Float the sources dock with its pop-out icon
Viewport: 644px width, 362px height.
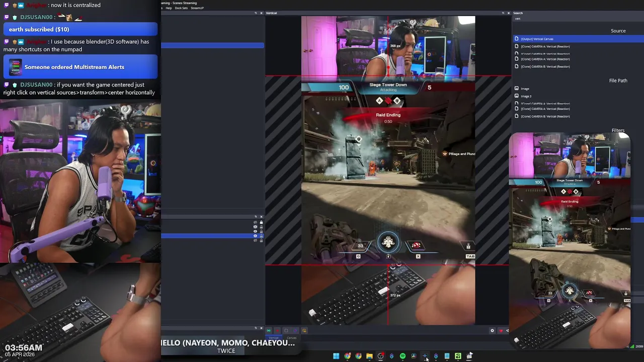point(256,217)
